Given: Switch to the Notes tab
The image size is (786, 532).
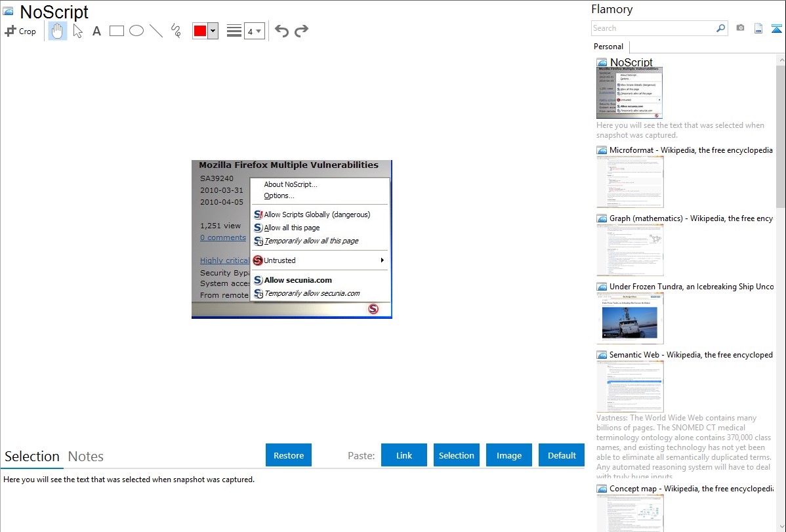Looking at the screenshot, I should [86, 457].
